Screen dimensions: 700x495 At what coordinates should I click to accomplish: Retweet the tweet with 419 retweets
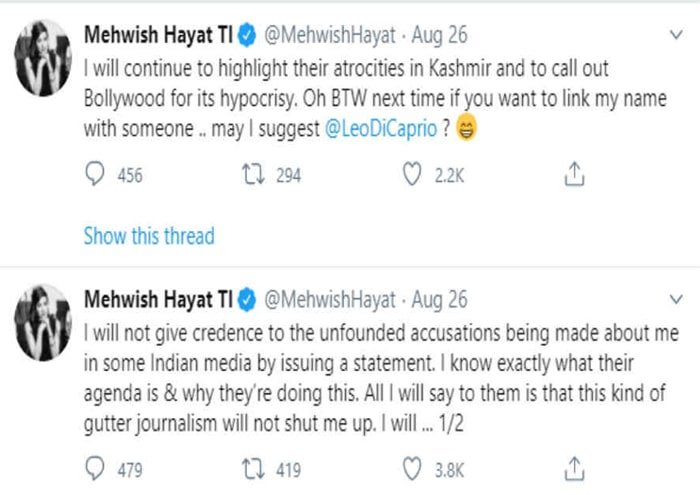[255, 469]
